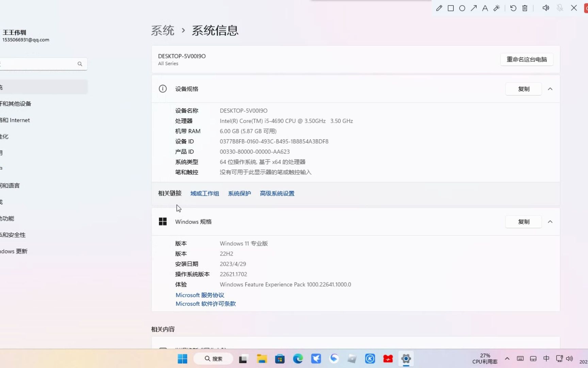Open the sidebar item ending in 和安全性
Viewport: 588px width, 368px height.
13,235
